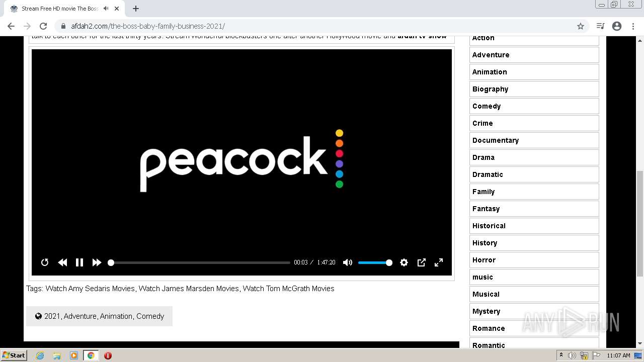Open Horror category
This screenshot has width=644, height=362.
coord(534,260)
